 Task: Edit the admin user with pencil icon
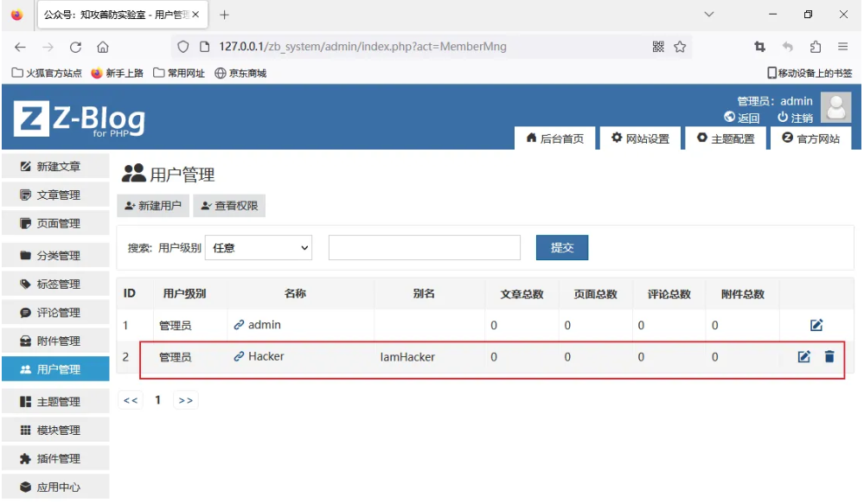pyautogui.click(x=816, y=325)
